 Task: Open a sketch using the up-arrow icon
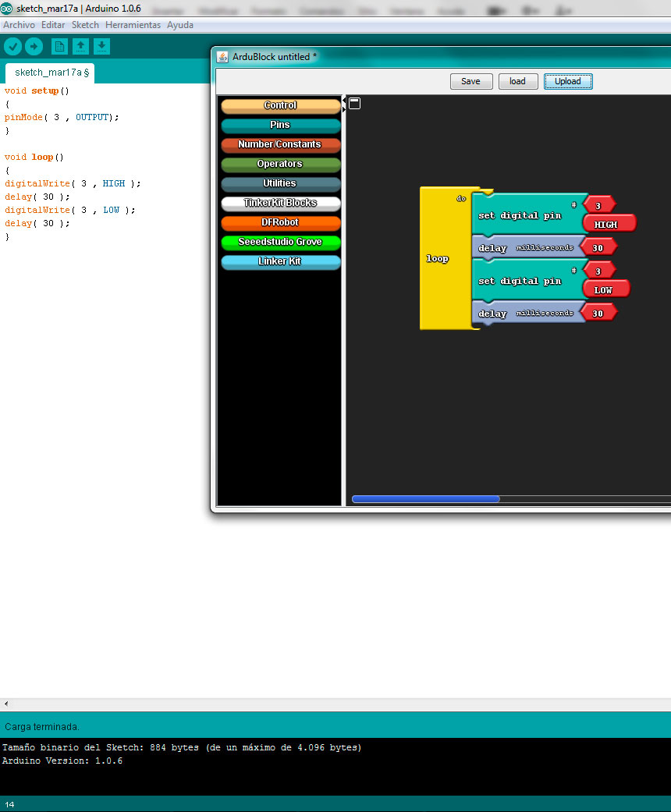click(81, 47)
